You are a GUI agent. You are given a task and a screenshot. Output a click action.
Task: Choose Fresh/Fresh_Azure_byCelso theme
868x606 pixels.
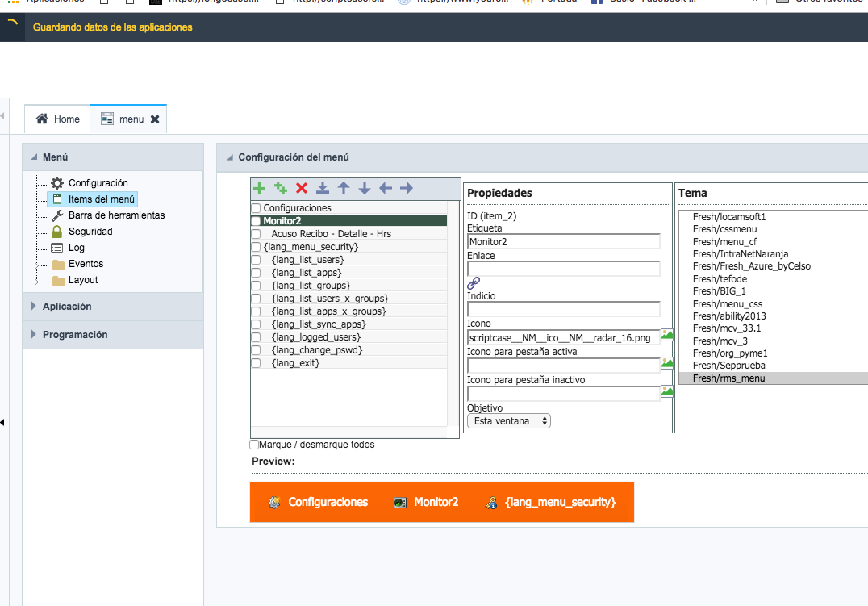tap(752, 266)
